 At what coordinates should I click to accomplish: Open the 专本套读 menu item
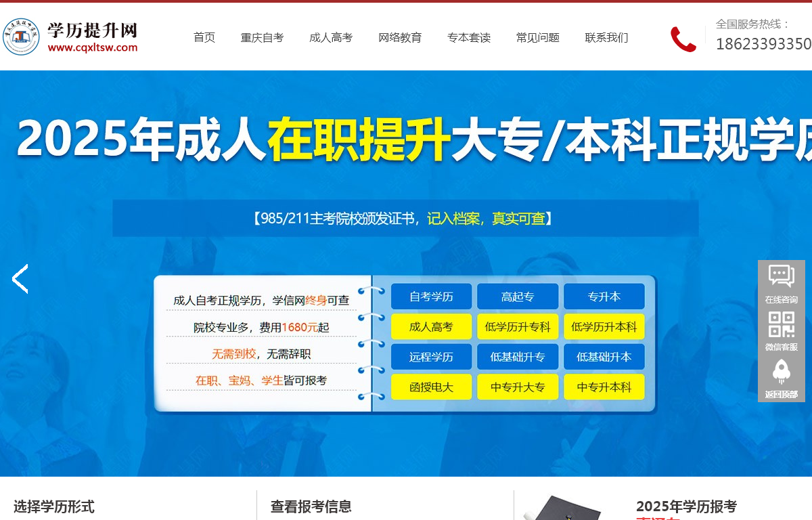470,39
